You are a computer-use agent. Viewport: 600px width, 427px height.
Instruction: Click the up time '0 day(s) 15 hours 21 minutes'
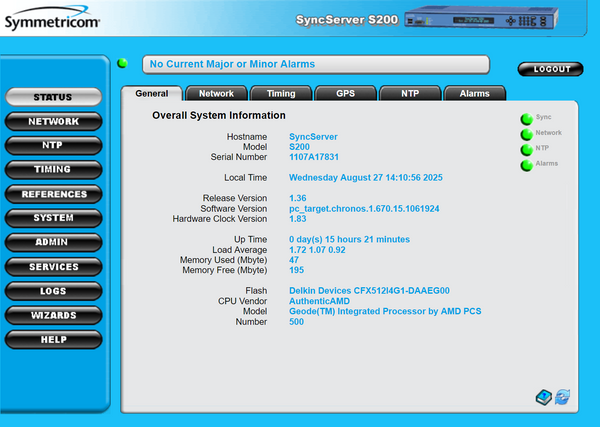click(349, 239)
